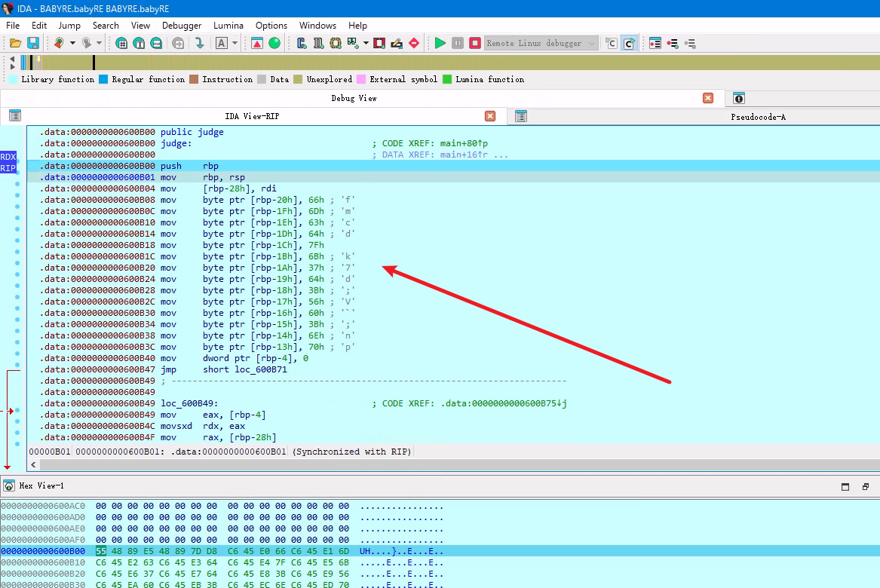Open the Lumina menu

pyautogui.click(x=228, y=25)
